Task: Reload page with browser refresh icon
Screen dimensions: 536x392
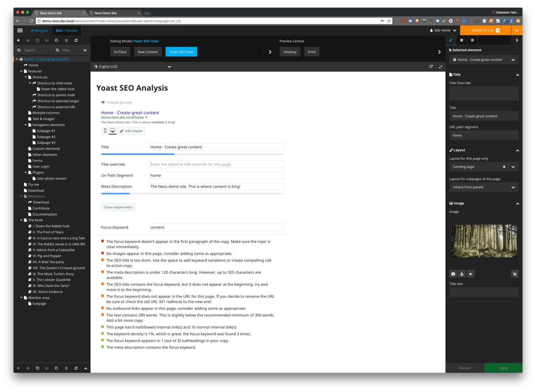Action: [31, 21]
